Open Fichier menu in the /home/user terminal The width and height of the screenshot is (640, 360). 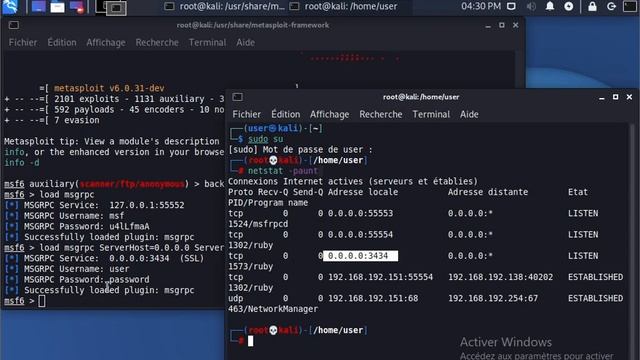pyautogui.click(x=247, y=114)
